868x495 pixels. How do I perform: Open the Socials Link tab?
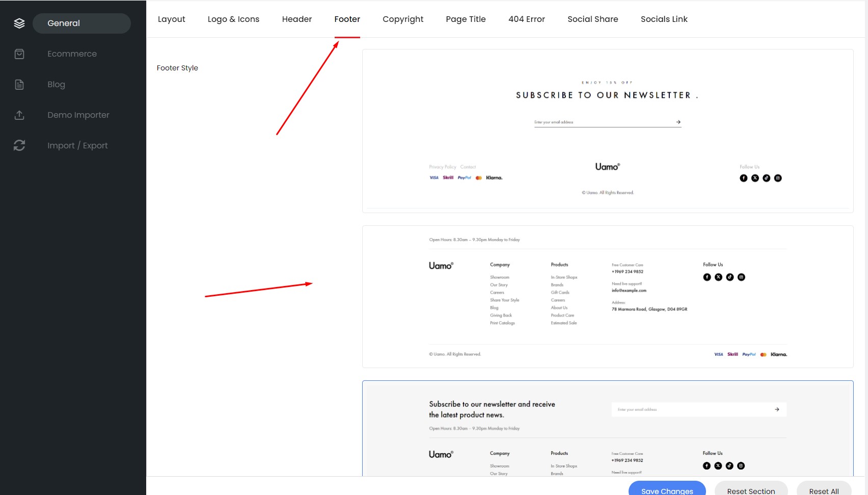tap(664, 19)
